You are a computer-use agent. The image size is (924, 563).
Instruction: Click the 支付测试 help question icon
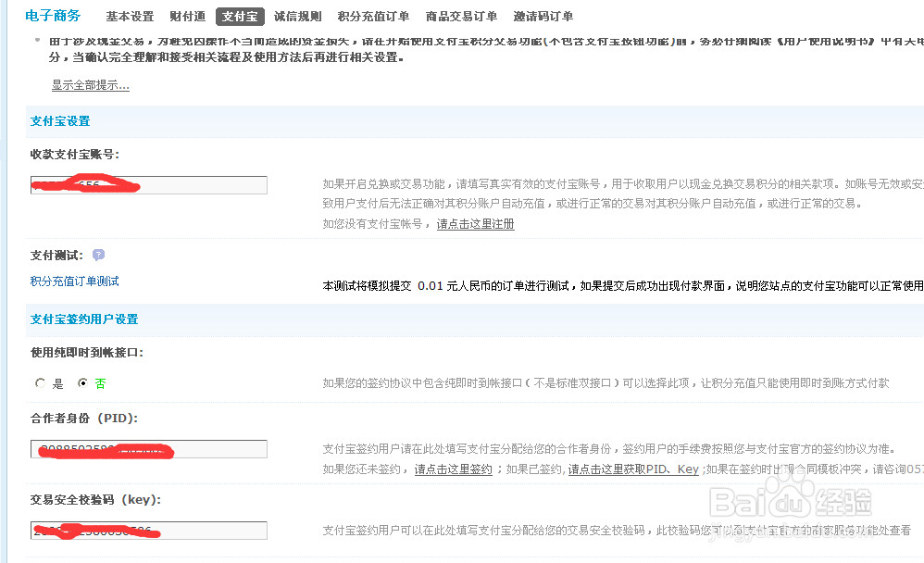click(98, 255)
